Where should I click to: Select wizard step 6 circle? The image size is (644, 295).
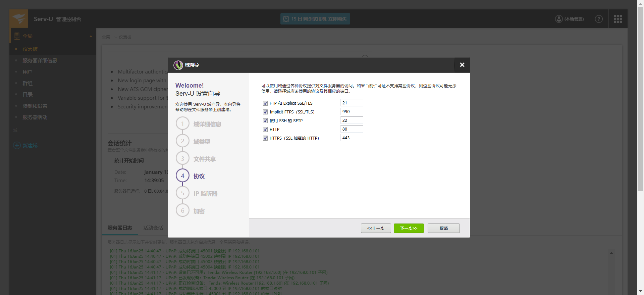coord(182,210)
